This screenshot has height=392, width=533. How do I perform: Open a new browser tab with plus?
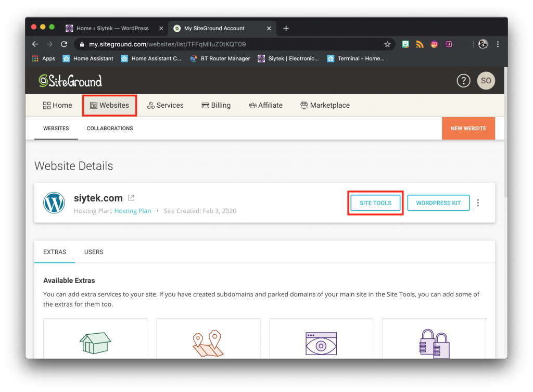click(286, 29)
